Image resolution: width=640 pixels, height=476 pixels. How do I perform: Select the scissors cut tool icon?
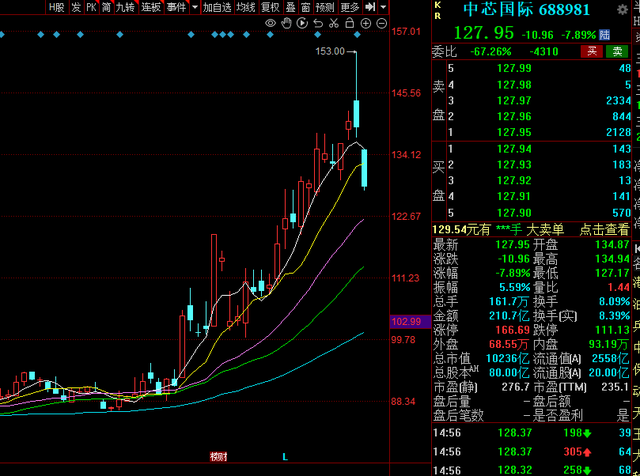coord(334,23)
